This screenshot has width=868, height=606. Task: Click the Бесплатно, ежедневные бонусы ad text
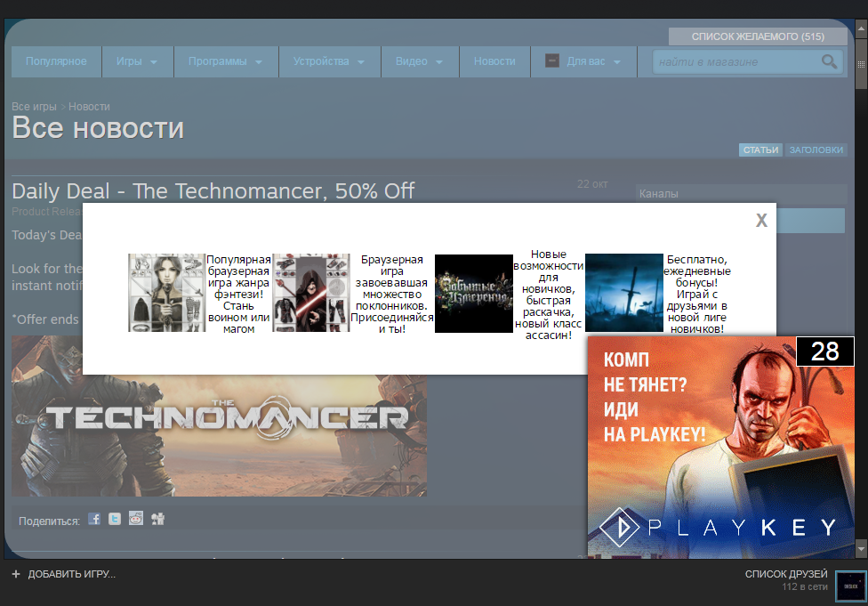(697, 295)
